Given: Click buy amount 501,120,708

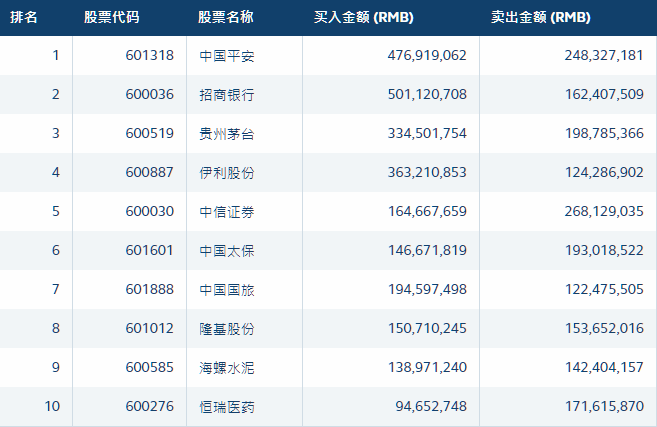Looking at the screenshot, I should (x=427, y=94).
